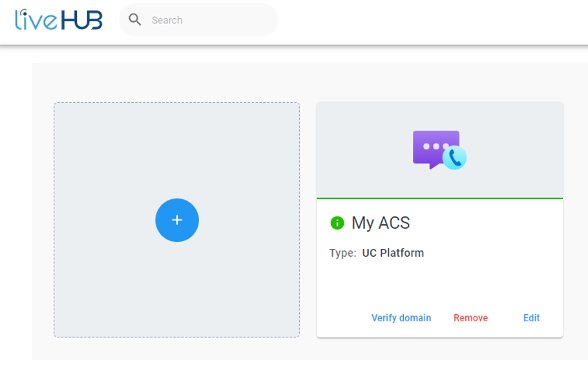The image size is (588, 386).
Task: Click the phone bubble in ACS icon
Action: (454, 158)
